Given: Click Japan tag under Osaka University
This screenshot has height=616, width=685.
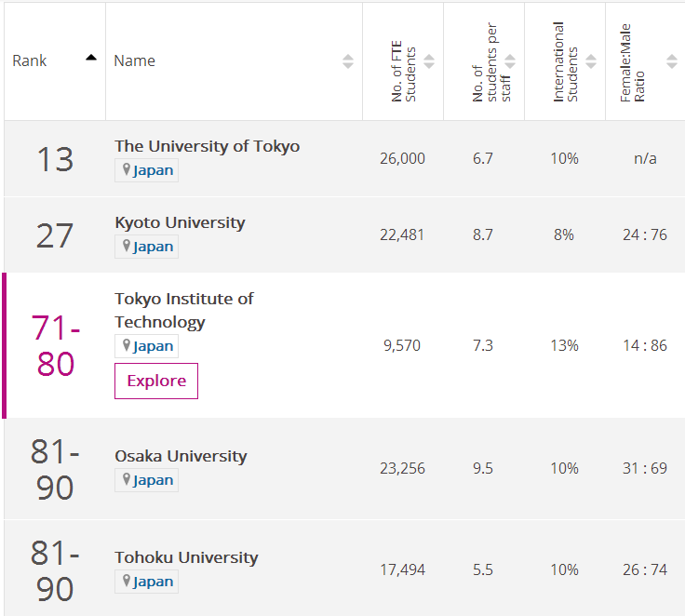Looking at the screenshot, I should pos(146,480).
